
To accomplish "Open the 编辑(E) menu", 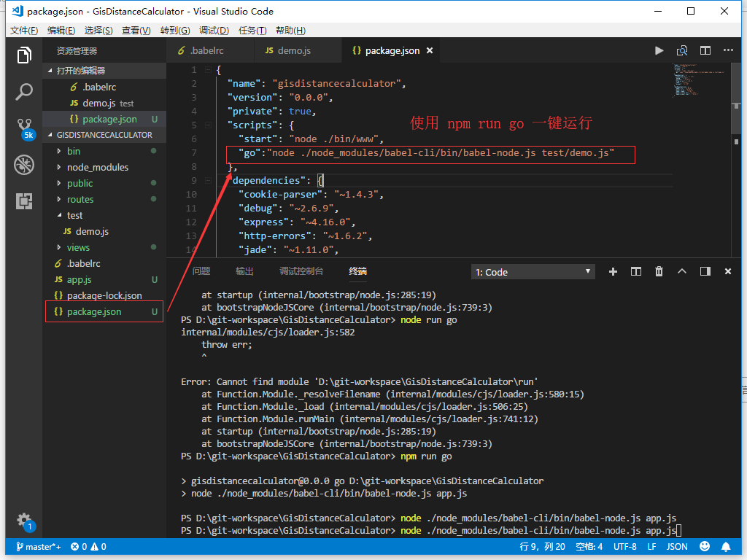I will click(x=61, y=31).
